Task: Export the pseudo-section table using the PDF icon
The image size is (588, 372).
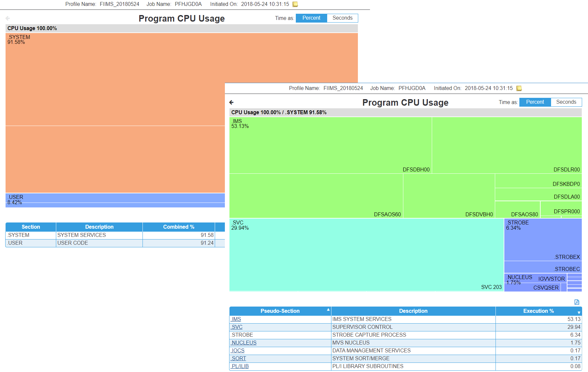Action: point(577,302)
